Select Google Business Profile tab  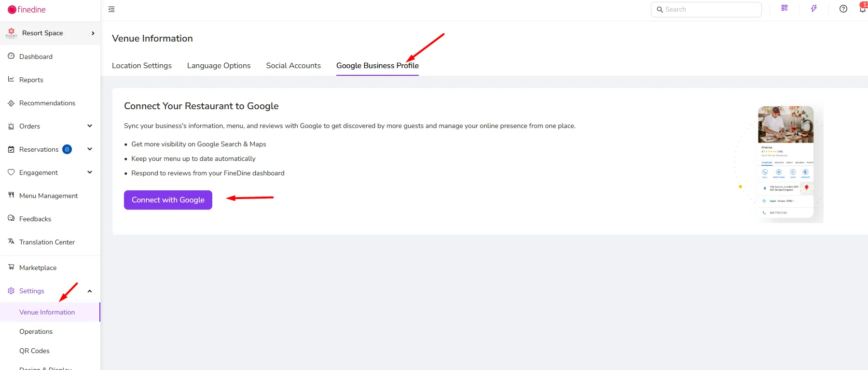click(377, 66)
